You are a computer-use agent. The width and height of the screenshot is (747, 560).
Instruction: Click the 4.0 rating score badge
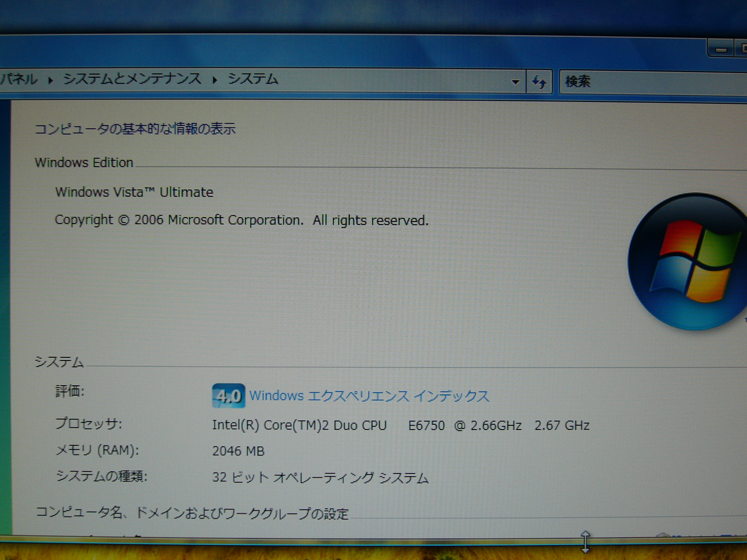pyautogui.click(x=228, y=396)
